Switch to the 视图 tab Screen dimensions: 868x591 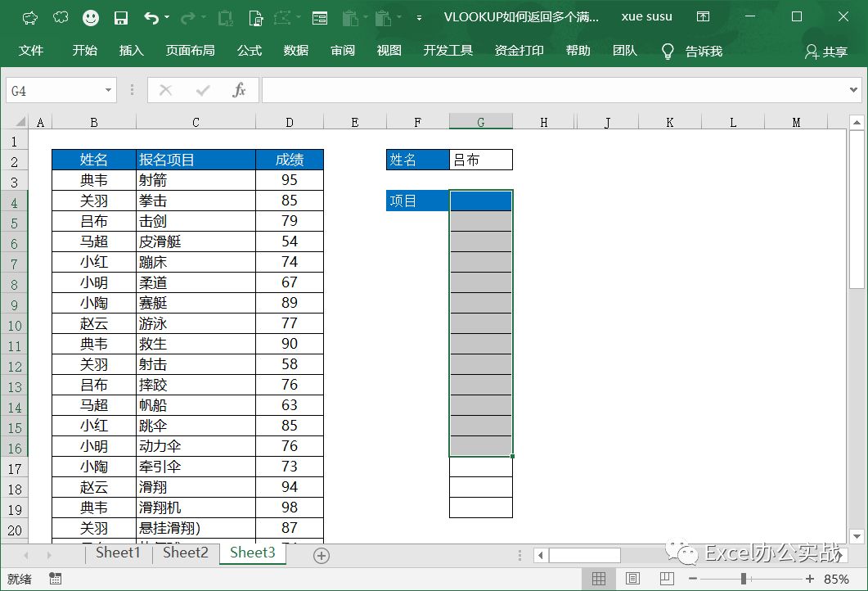[389, 51]
